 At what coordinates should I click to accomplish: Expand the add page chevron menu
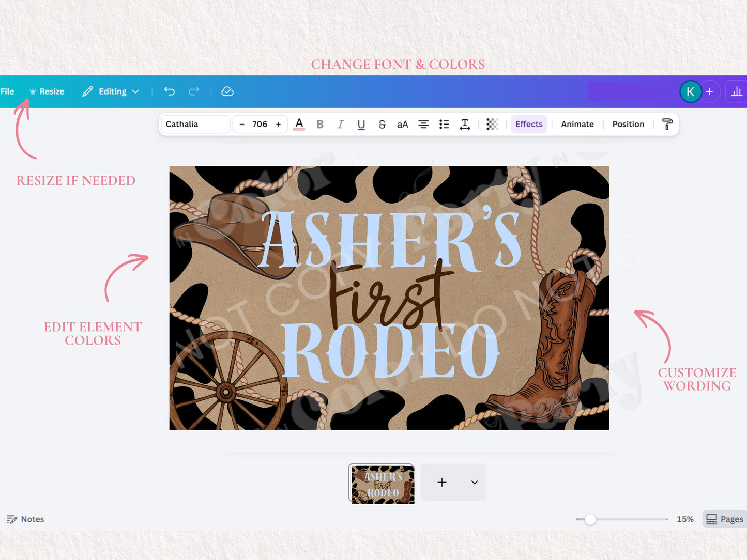pyautogui.click(x=475, y=483)
